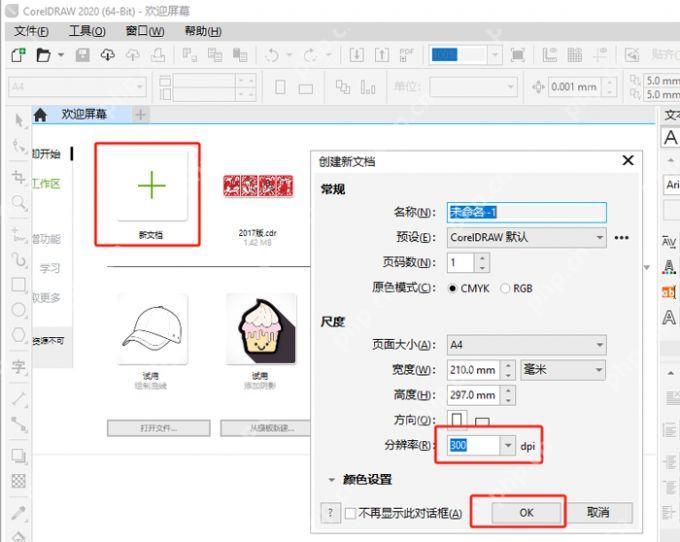Click the width 210.0 mm field

(474, 370)
